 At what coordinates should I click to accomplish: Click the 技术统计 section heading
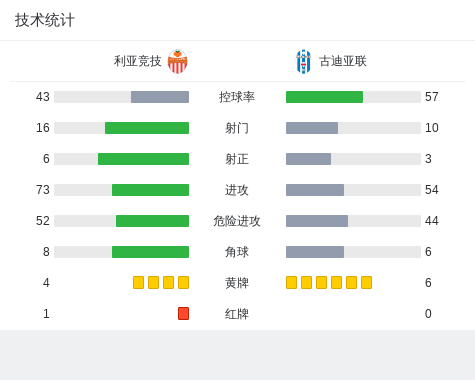point(45,20)
